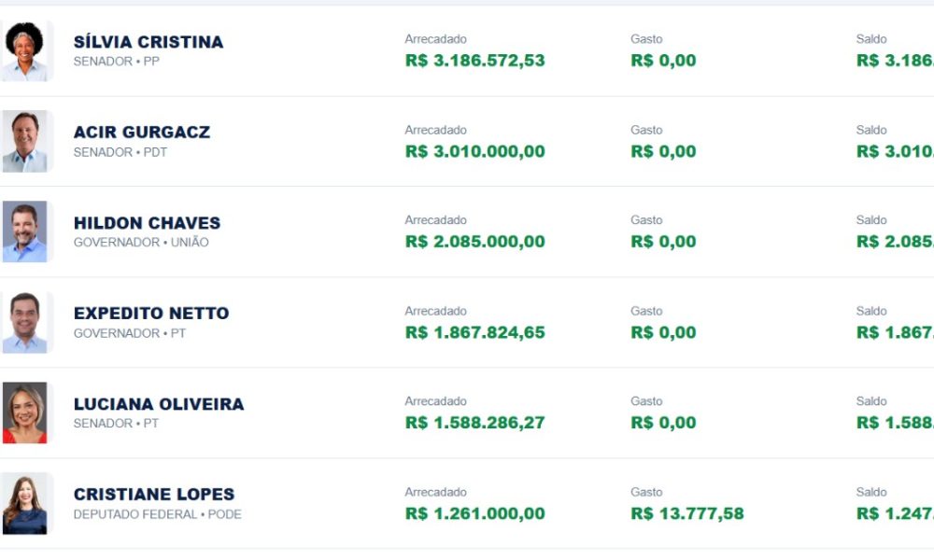934x560 pixels.
Task: Click Sílvia Cristina's R$ 3.186.572,53 raised amount
Action: (x=474, y=61)
